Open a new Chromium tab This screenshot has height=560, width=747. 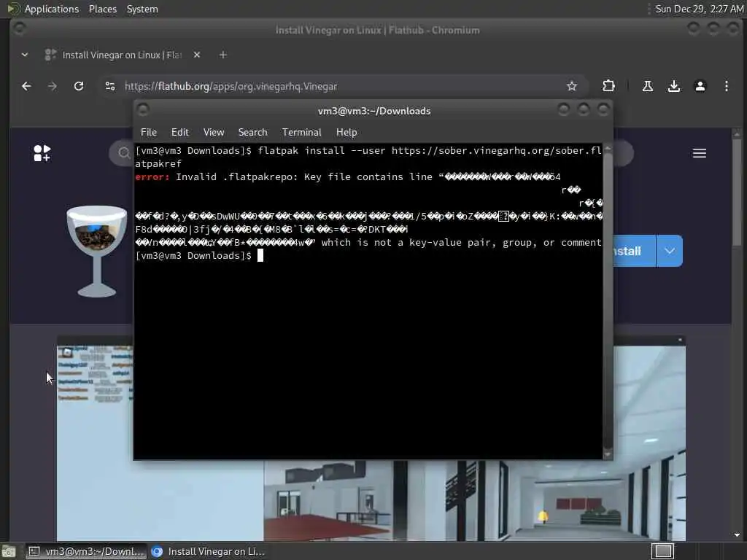[x=223, y=55]
